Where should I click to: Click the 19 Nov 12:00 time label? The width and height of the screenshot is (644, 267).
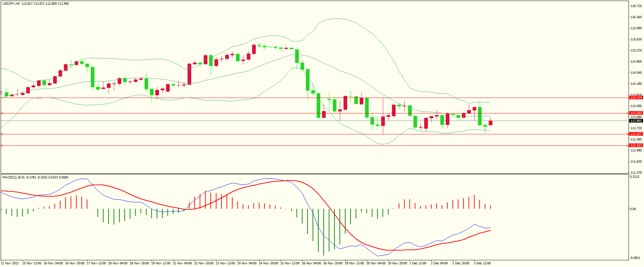[161, 263]
